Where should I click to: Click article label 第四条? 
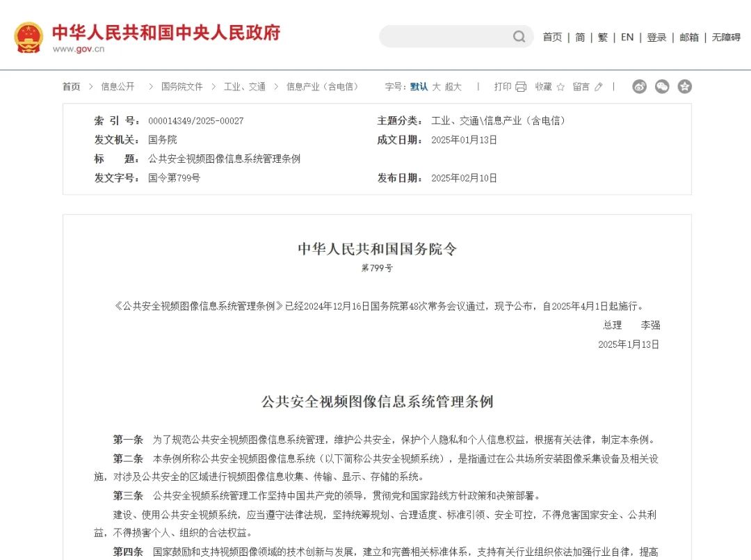point(129,552)
